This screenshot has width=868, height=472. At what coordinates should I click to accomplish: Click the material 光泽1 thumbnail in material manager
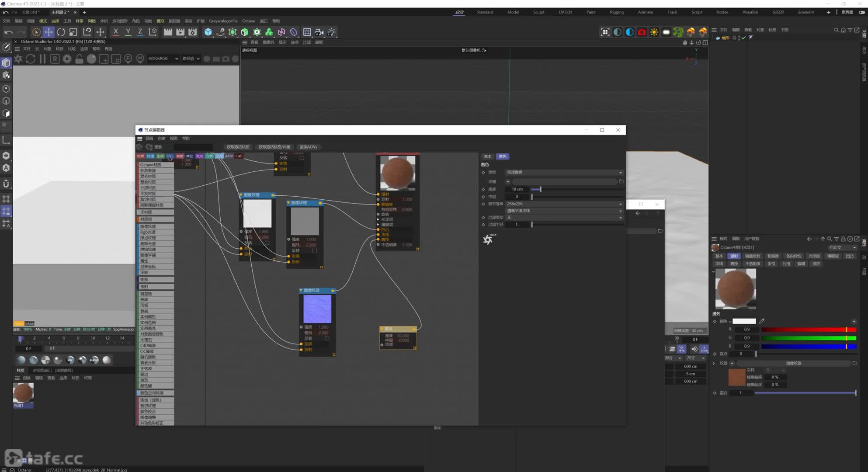[23, 393]
